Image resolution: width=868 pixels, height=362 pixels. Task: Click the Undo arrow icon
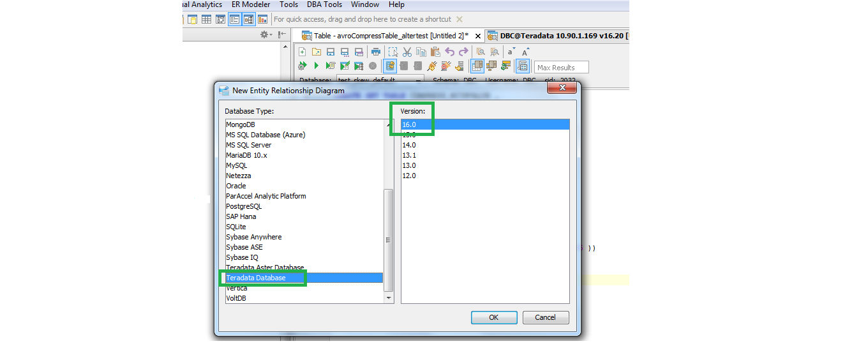click(x=450, y=52)
